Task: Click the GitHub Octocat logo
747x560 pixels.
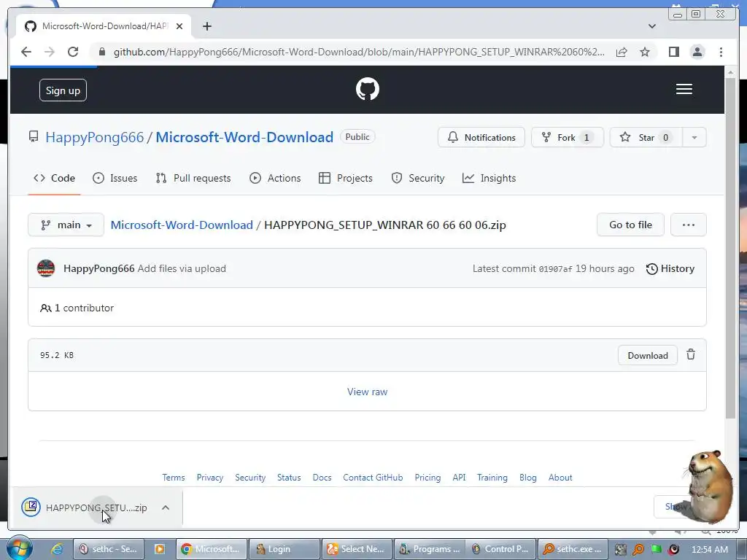Action: 368,89
